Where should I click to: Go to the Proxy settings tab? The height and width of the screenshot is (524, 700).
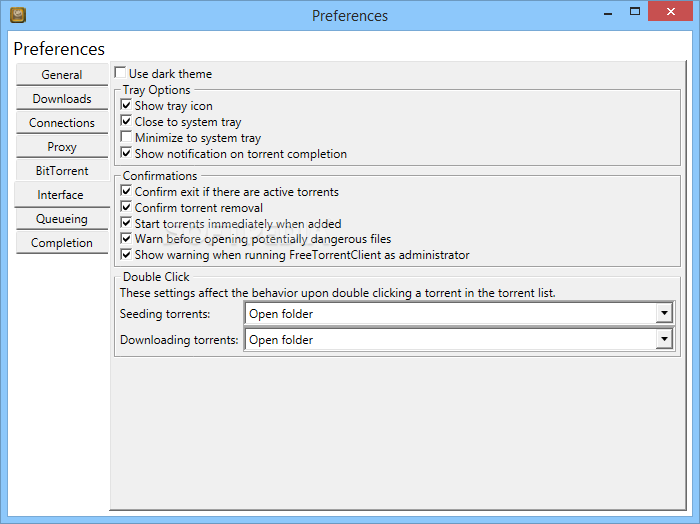[x=62, y=147]
